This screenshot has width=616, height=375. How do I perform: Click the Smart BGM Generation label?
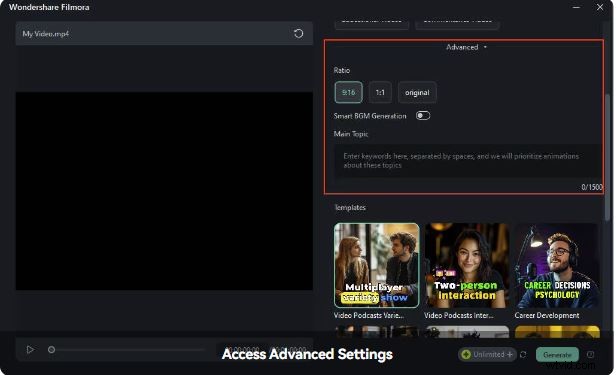(370, 116)
